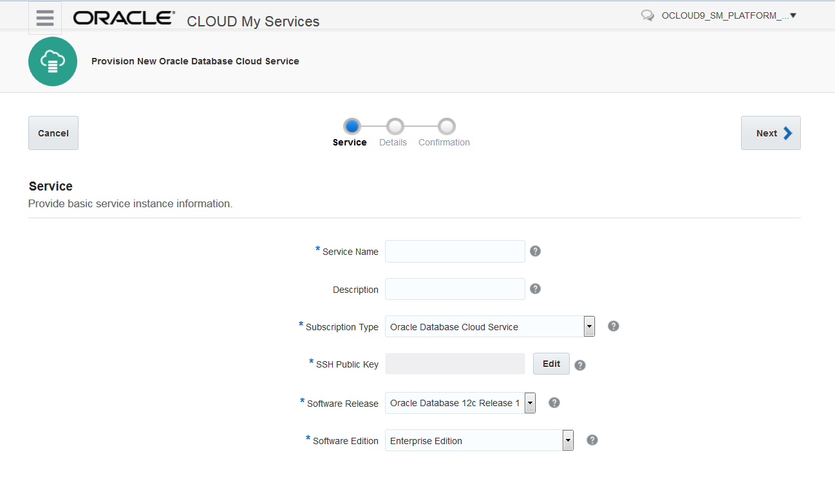The image size is (835, 504).
Task: Click the green database cloud icon
Action: coord(53,62)
